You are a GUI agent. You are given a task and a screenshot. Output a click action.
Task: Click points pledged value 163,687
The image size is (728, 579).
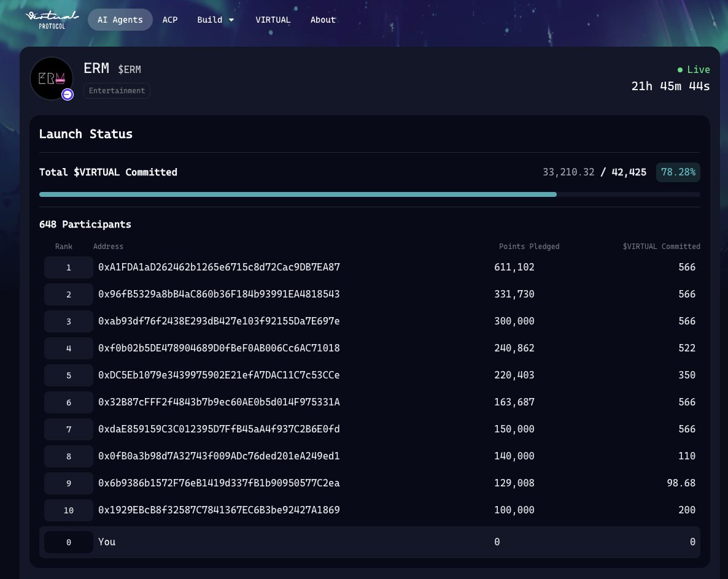coord(514,402)
